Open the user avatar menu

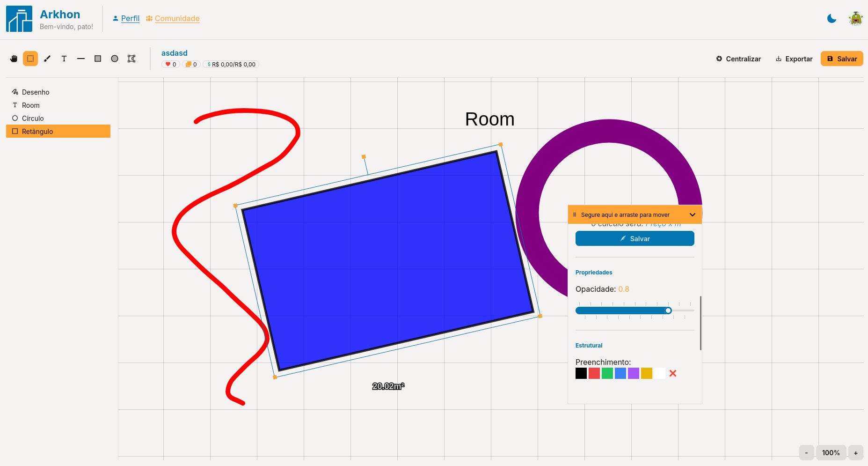tap(855, 19)
